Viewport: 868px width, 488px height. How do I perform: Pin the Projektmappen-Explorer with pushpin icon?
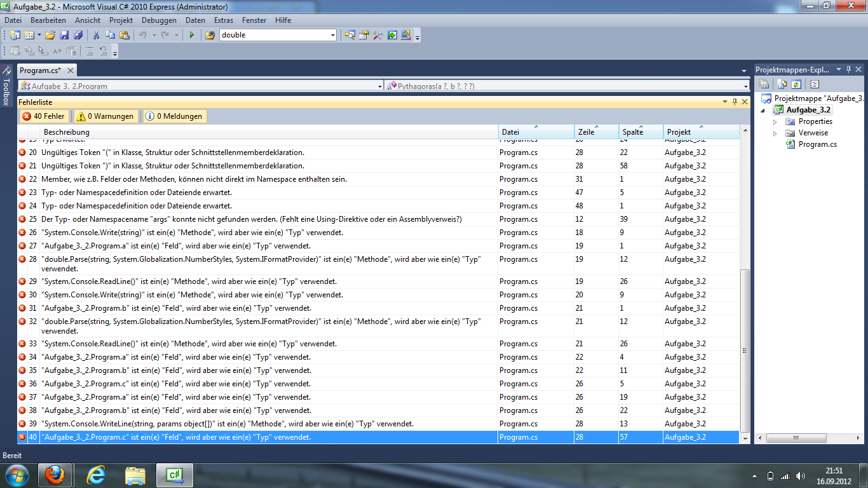(x=848, y=69)
